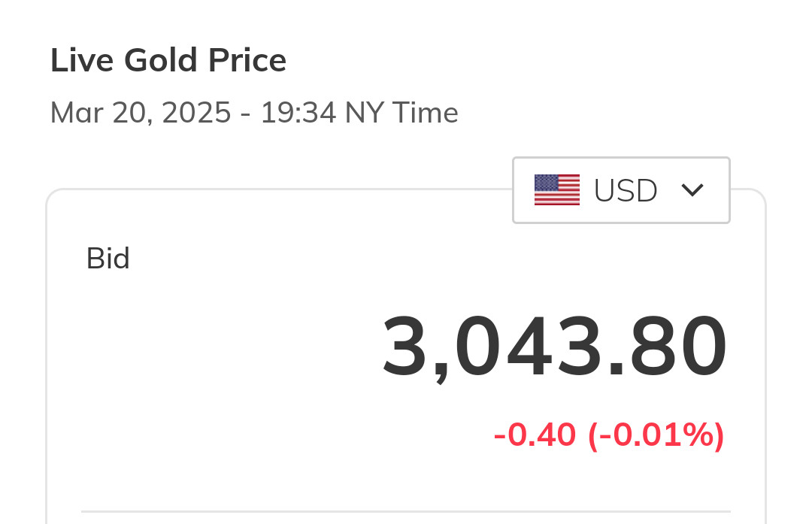Click the Live Gold Price heading
The image size is (812, 524).
(x=168, y=60)
